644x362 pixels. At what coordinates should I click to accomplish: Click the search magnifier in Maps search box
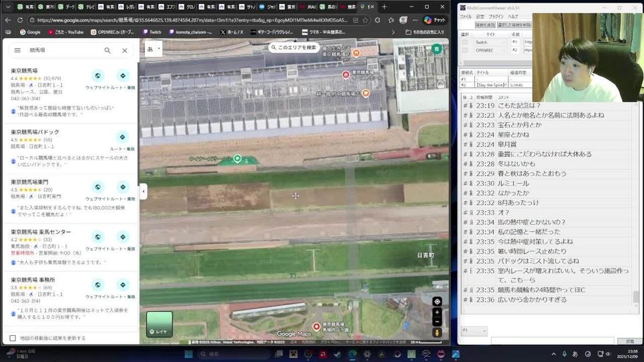pyautogui.click(x=107, y=50)
